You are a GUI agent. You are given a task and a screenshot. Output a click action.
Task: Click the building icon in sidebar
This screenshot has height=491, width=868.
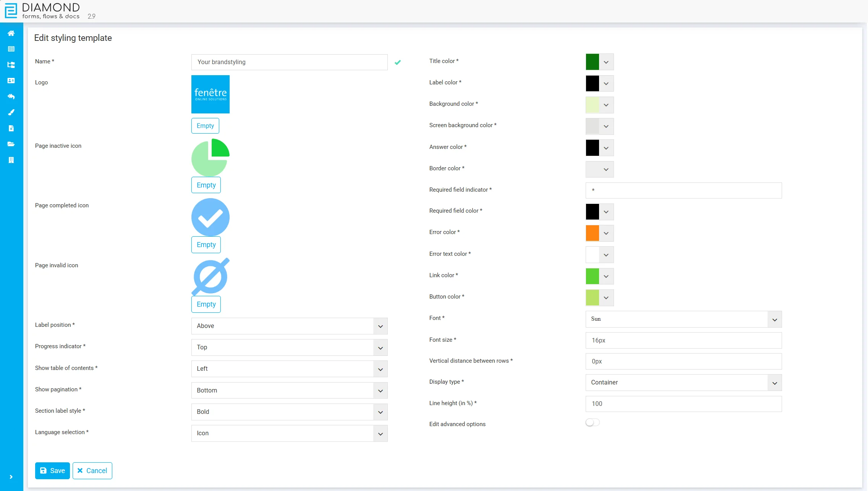(11, 160)
